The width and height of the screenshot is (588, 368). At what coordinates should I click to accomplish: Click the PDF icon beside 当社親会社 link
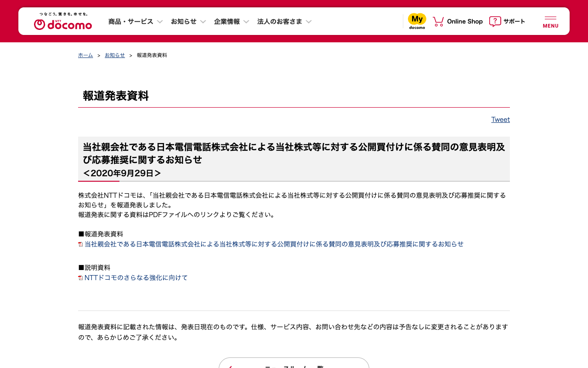pos(80,244)
